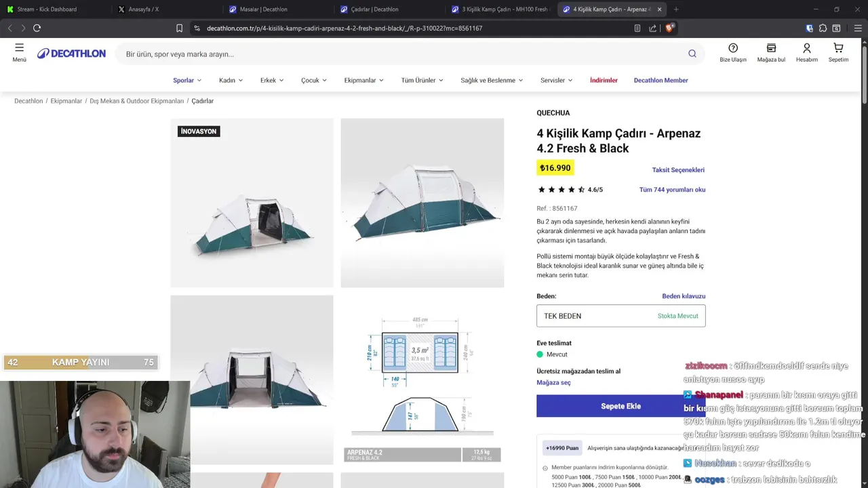Click the star rating 4.6/5
The height and width of the screenshot is (488, 868).
point(570,190)
